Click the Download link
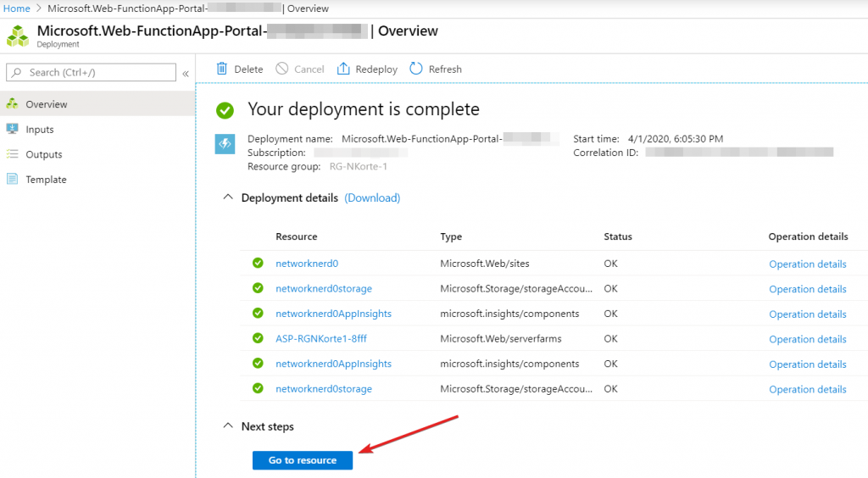The image size is (868, 478). (372, 198)
